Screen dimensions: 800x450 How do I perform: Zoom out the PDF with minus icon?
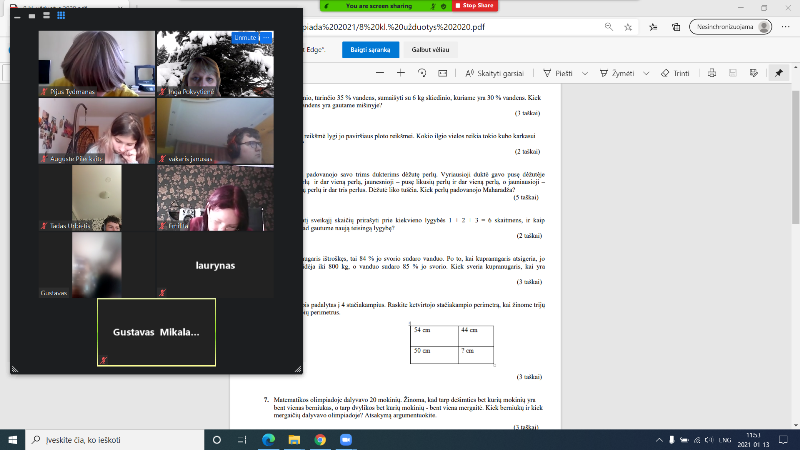[x=378, y=73]
